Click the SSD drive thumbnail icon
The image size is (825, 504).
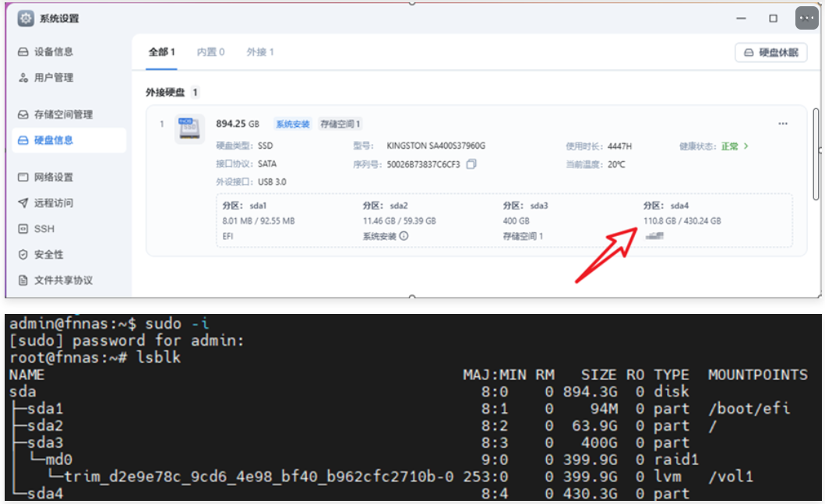pos(189,129)
